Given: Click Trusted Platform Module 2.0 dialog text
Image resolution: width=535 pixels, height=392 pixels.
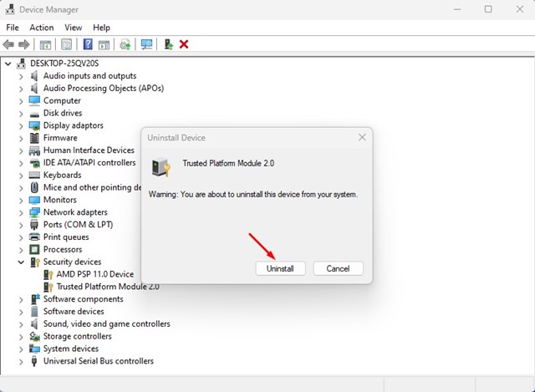Looking at the screenshot, I should click(x=228, y=164).
